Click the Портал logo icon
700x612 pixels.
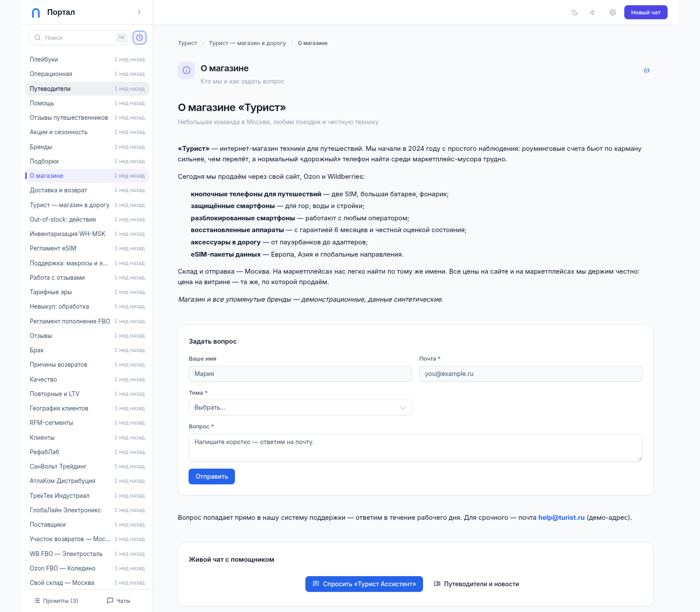36,13
